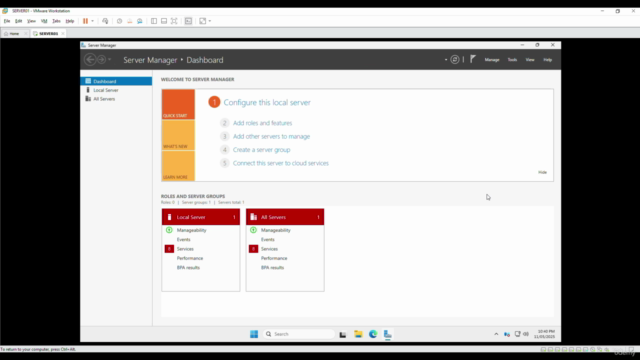Click the stretch guest display icon

(202, 21)
